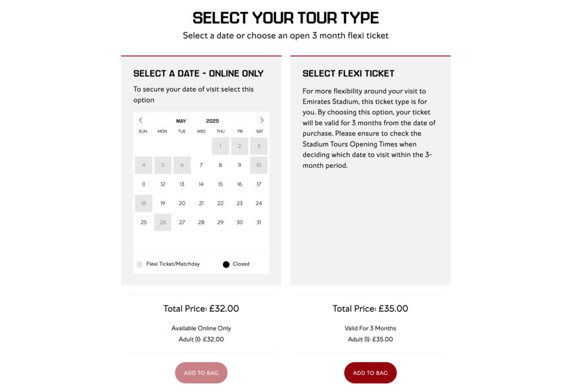
Task: Choose May 22 as visit date
Action: coord(221,203)
